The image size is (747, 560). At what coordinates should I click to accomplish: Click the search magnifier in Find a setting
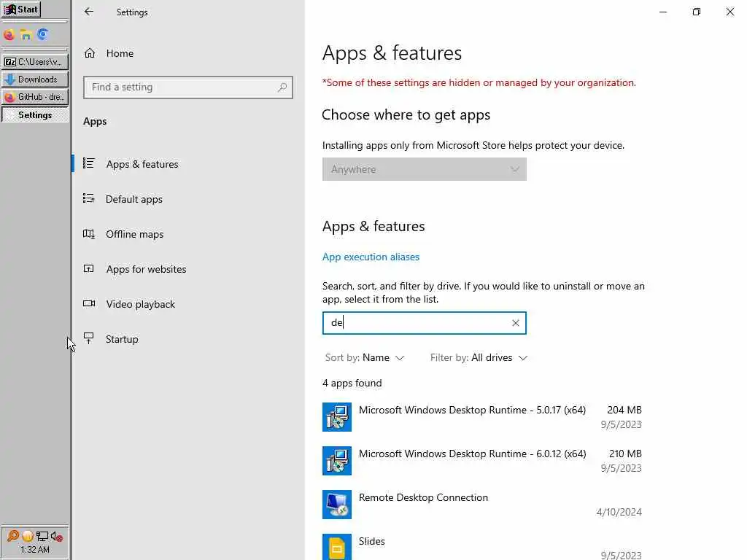pos(282,87)
